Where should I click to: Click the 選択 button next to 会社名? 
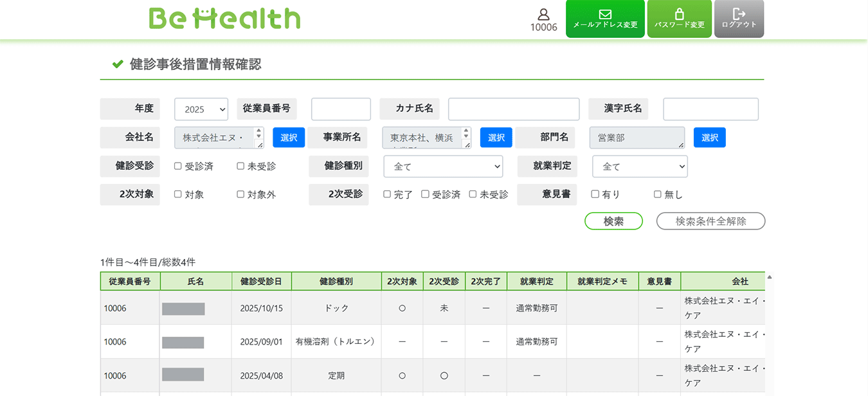point(289,138)
